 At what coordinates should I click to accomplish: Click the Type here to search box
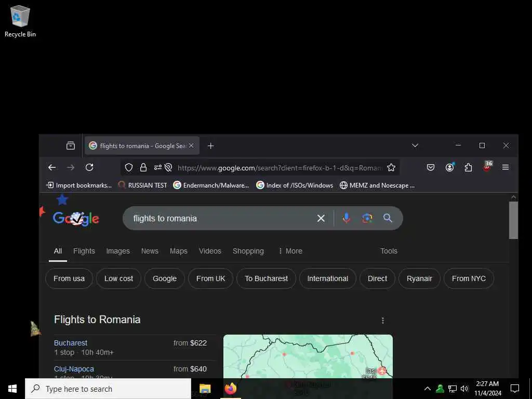click(x=108, y=389)
